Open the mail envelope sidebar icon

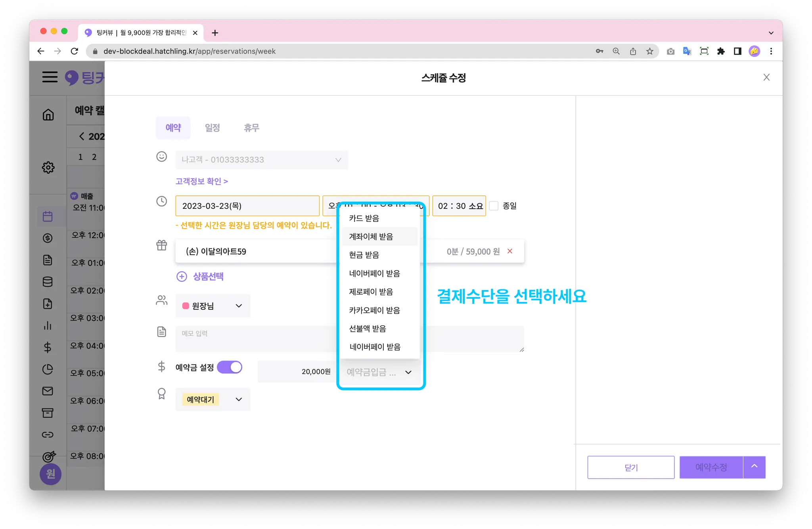click(48, 391)
